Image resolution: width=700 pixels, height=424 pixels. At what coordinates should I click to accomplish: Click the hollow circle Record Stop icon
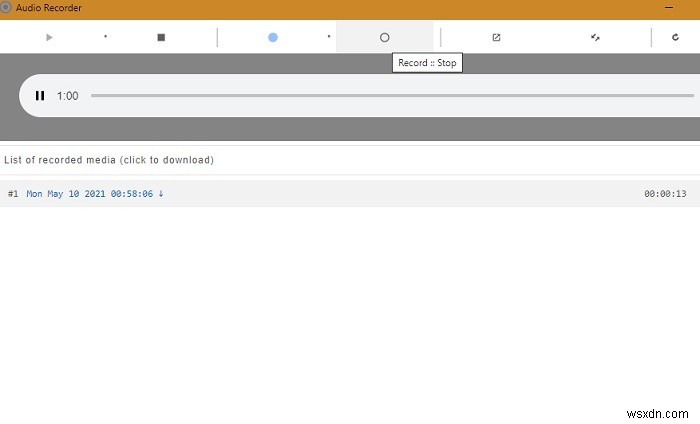coord(384,37)
